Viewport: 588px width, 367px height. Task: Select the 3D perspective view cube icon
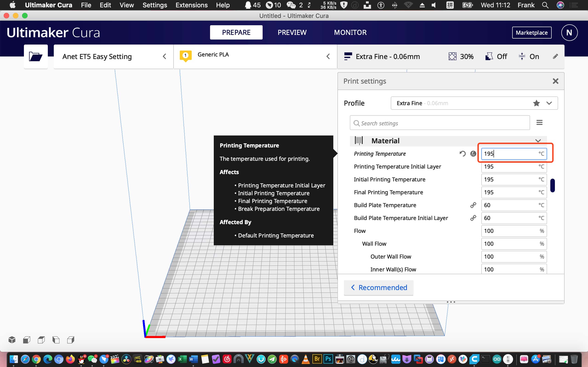pyautogui.click(x=12, y=340)
